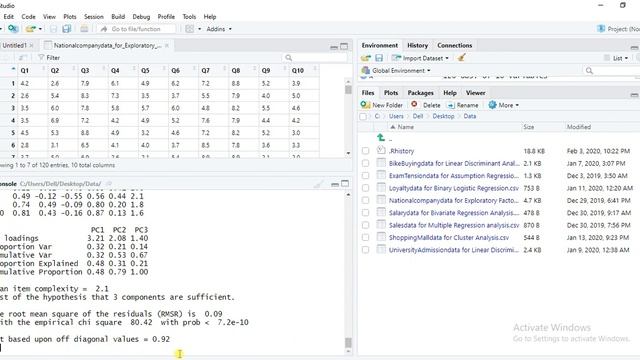The width and height of the screenshot is (640, 360).
Task: Minimize the source pane
Action: 334,47
